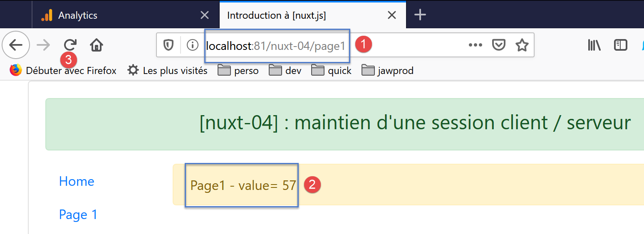Screen dimensions: 644x234
Task: Go to the Firefox home page icon
Action: [x=97, y=44]
